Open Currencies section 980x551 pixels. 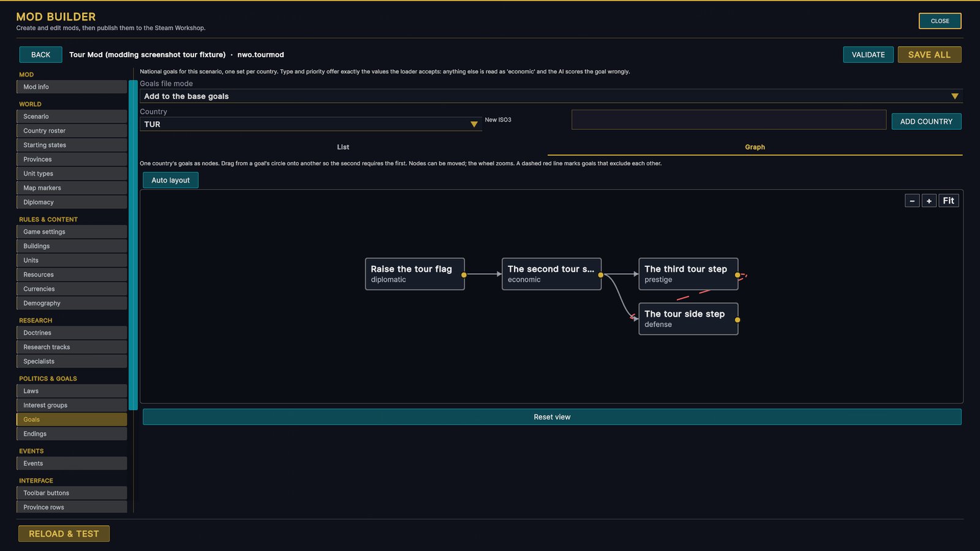coord(72,289)
